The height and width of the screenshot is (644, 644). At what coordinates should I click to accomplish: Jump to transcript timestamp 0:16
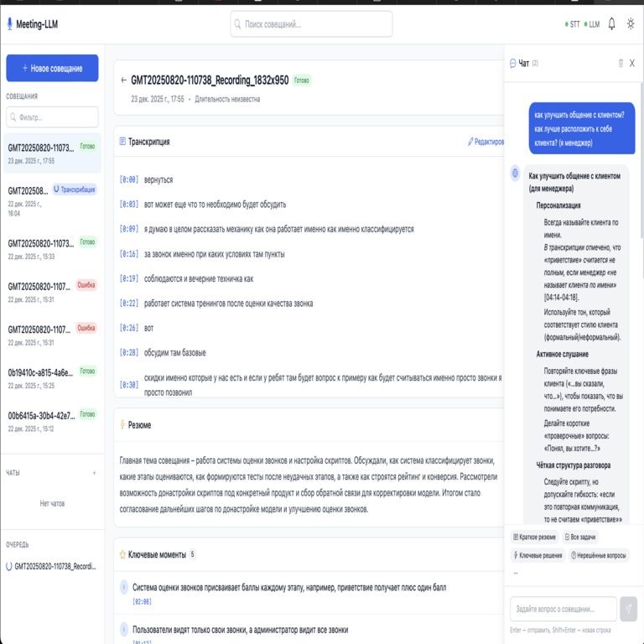click(x=129, y=254)
